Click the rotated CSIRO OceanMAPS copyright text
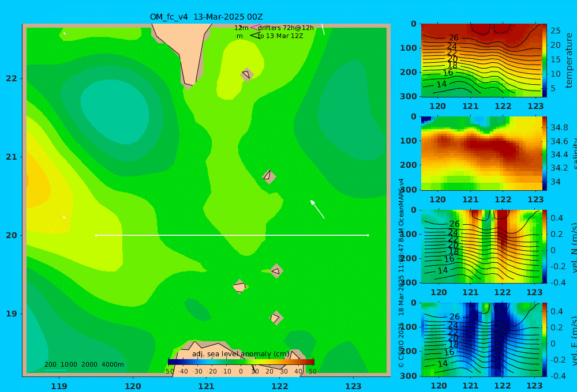This screenshot has width=577, height=392. tap(401, 273)
